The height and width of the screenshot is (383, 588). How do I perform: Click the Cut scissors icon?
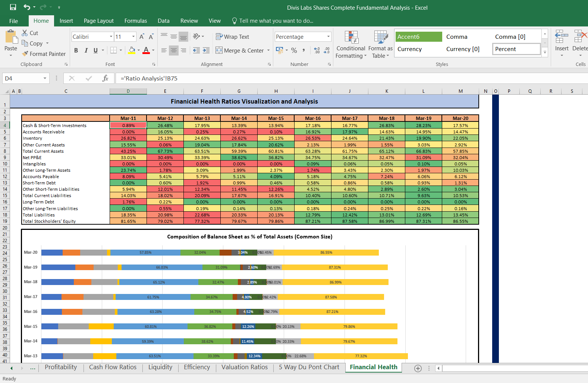tap(25, 33)
